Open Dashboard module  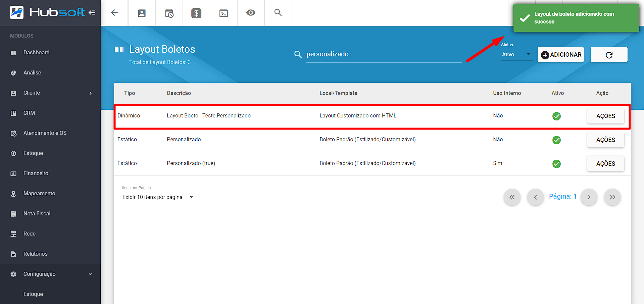click(x=36, y=53)
